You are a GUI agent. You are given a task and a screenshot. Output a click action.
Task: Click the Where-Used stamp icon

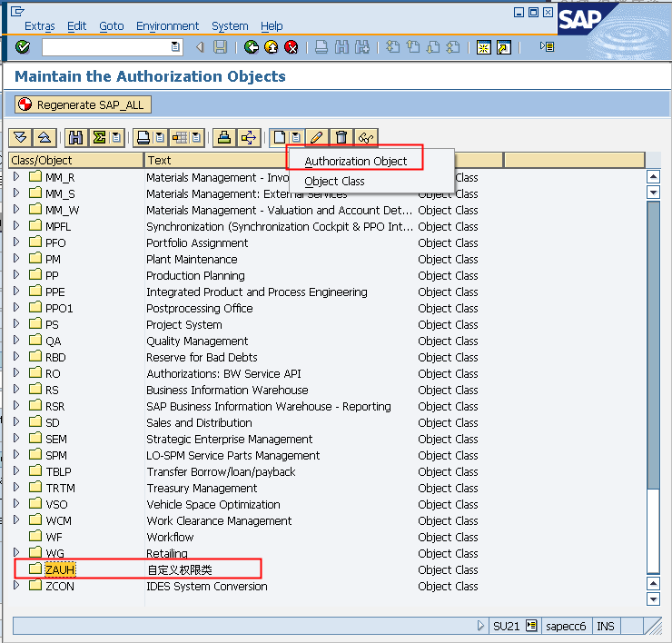pyautogui.click(x=224, y=138)
